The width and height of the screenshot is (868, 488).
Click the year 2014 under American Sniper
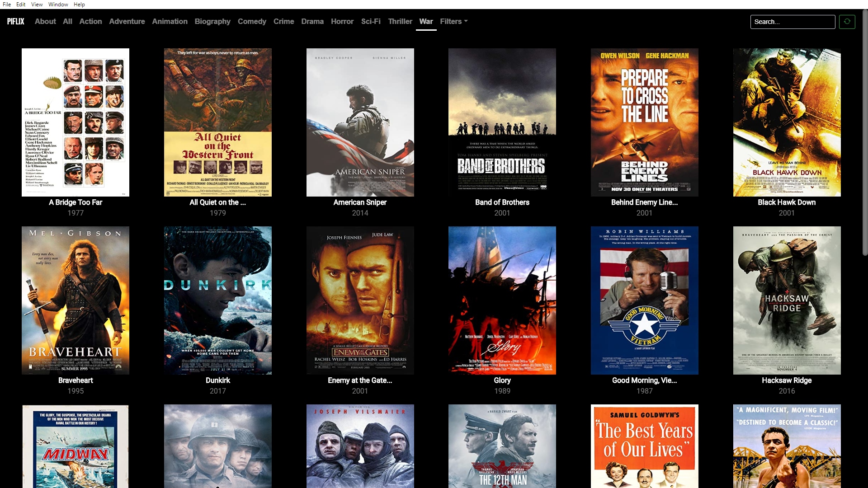(x=360, y=213)
